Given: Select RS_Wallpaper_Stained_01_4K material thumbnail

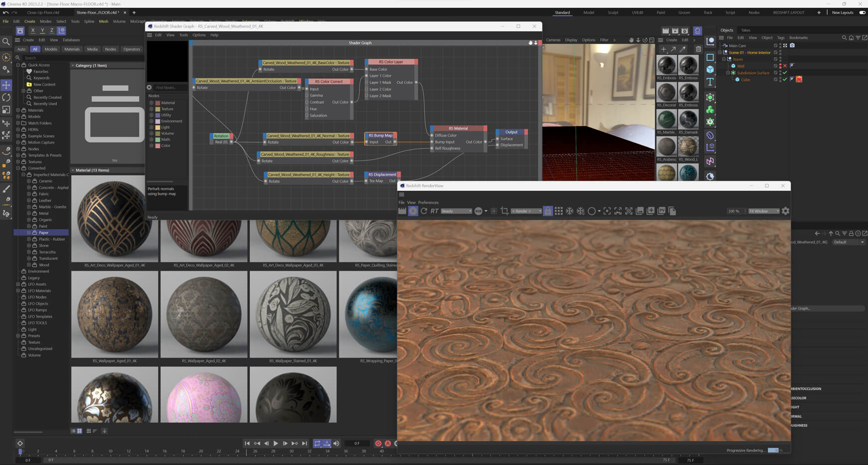Looking at the screenshot, I should coord(293,314).
